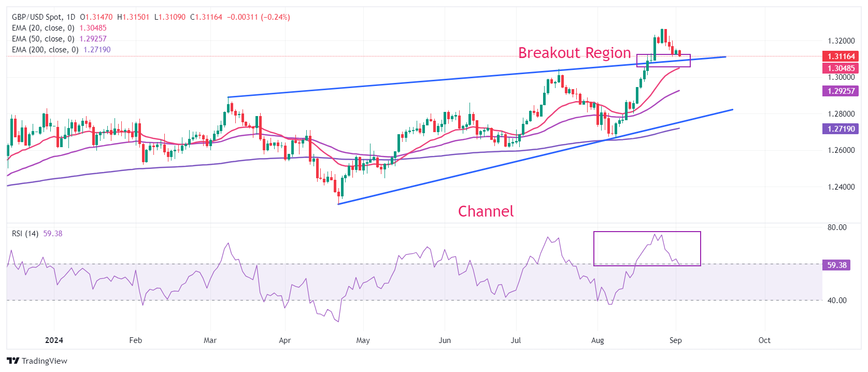This screenshot has width=868, height=372.
Task: Click the 59.38 RSI value tag
Action: [836, 265]
